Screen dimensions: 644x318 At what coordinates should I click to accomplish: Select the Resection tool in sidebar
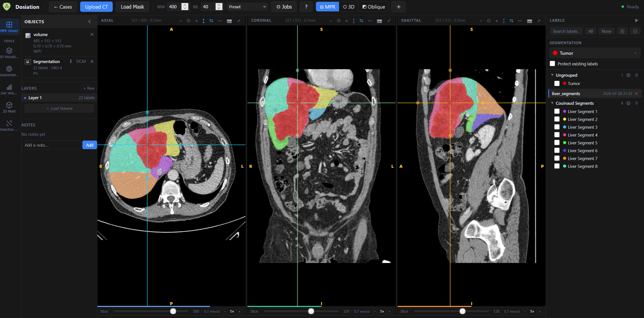[x=9, y=126]
